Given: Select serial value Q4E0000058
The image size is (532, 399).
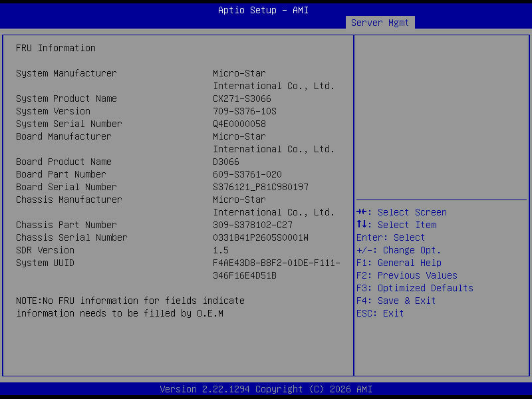Looking at the screenshot, I should click(x=239, y=124).
